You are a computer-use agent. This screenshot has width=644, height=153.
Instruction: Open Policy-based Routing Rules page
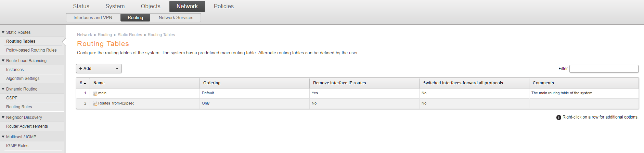pos(31,50)
